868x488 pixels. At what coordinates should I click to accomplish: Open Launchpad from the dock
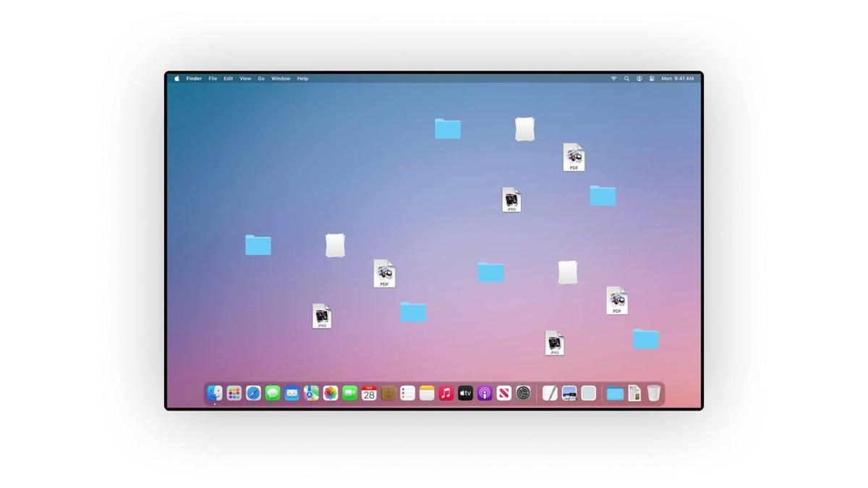pos(234,393)
